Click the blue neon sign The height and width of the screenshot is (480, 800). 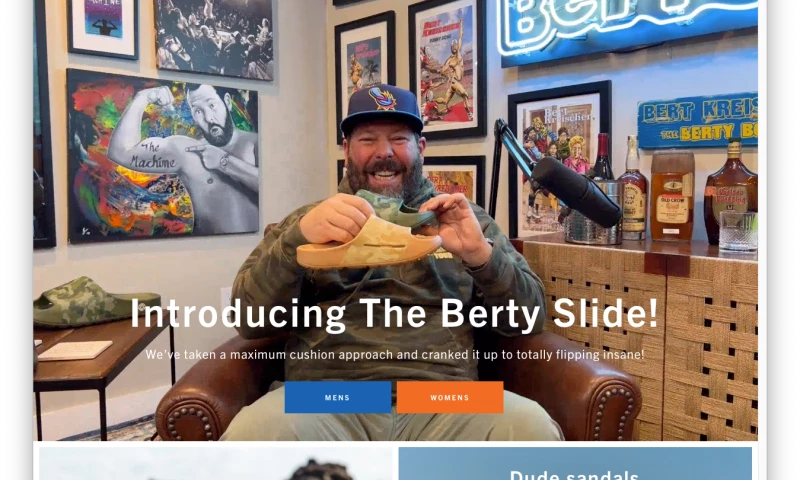(629, 30)
